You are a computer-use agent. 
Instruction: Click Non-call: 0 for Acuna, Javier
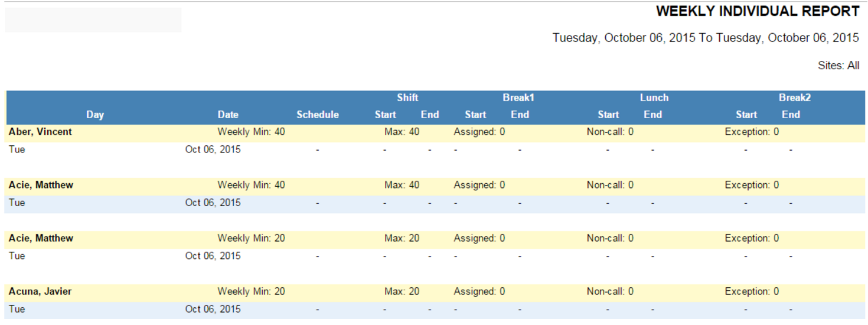(x=610, y=291)
